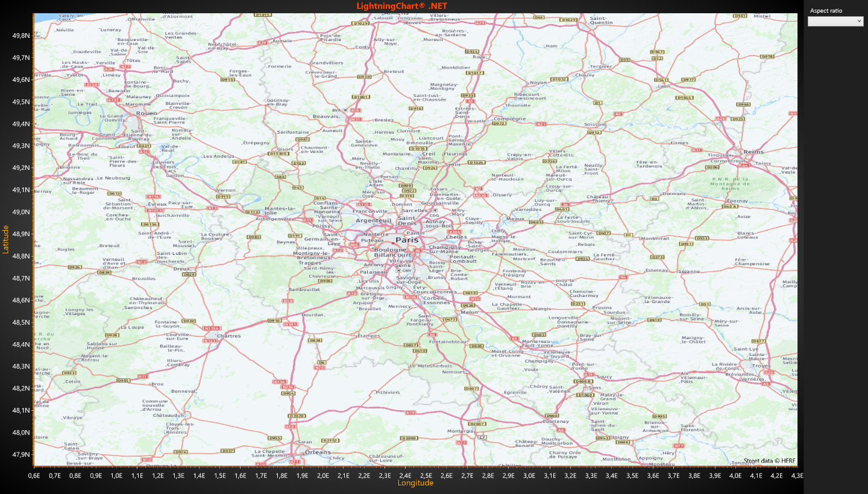Click the 'Aspect ratio' label
This screenshot has width=868, height=494.
pos(825,10)
